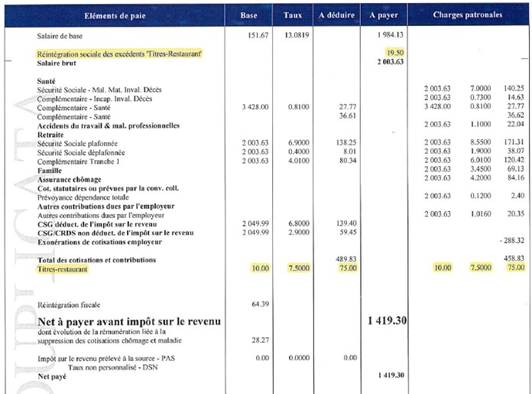Click the "Sécurité Sociale déplafonnée" label
The image size is (532, 394).
coord(81,152)
